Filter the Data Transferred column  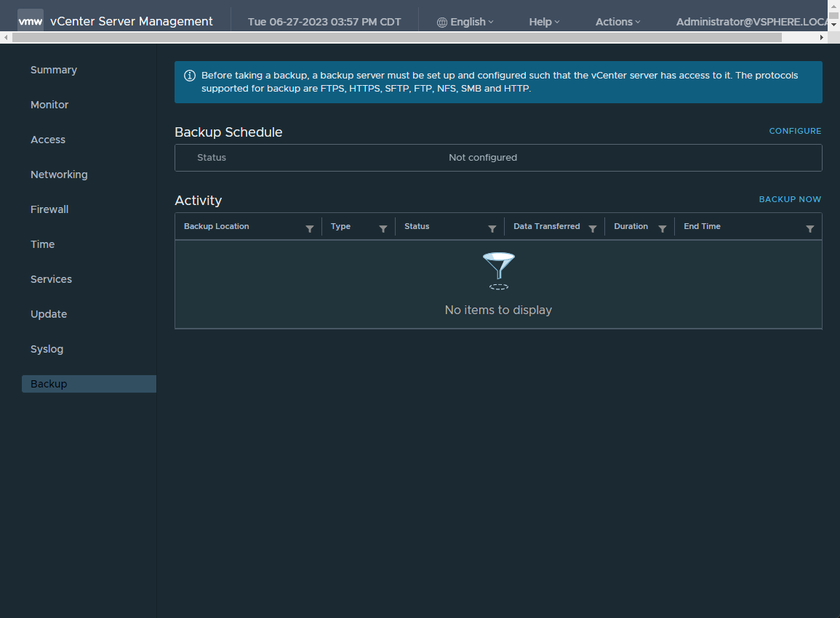coord(593,229)
